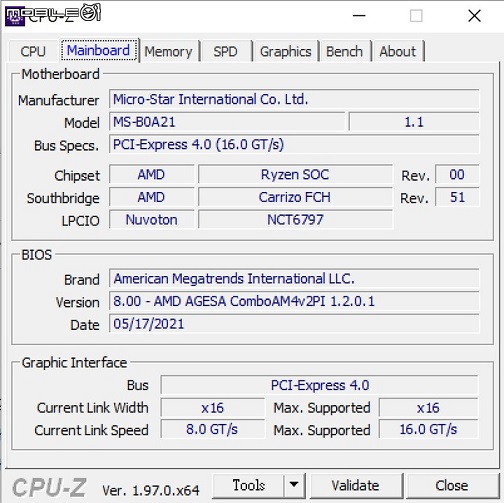Click Max. Supported link width x16
This screenshot has width=504, height=503.
pyautogui.click(x=429, y=408)
